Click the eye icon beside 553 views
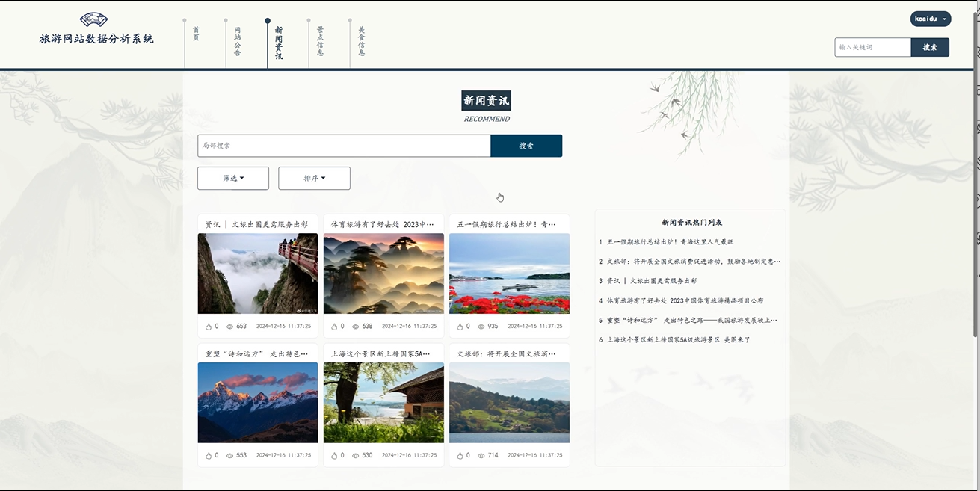Viewport: 980px width, 491px height. [x=229, y=456]
